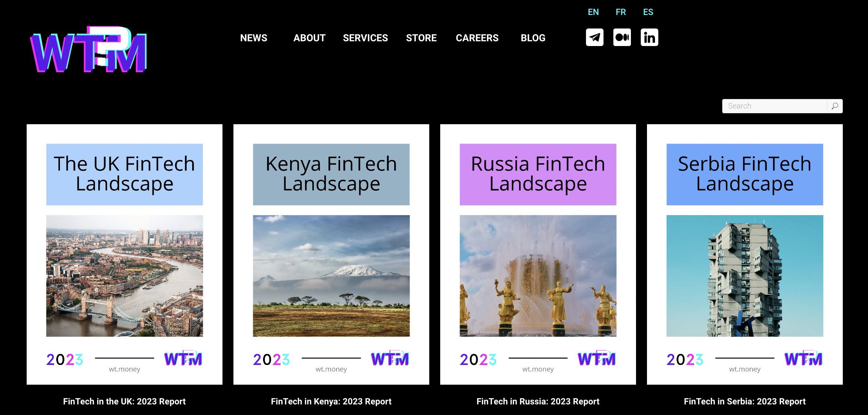
Task: Click the search magnifier icon
Action: coord(835,106)
